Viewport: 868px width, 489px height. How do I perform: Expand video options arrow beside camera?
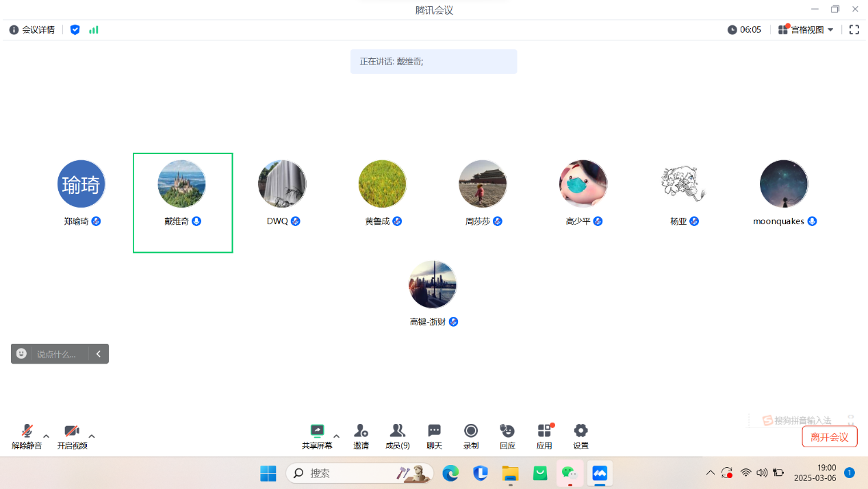(x=92, y=436)
